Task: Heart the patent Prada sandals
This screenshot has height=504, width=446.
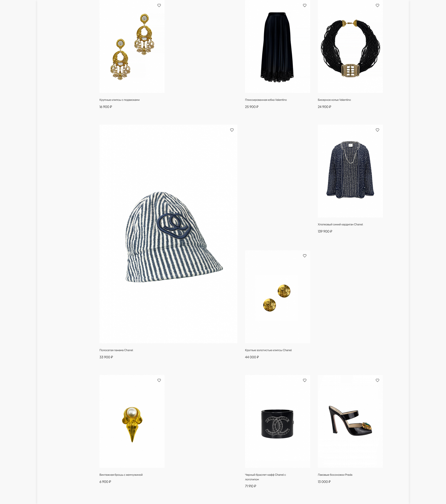Action: coord(377,380)
